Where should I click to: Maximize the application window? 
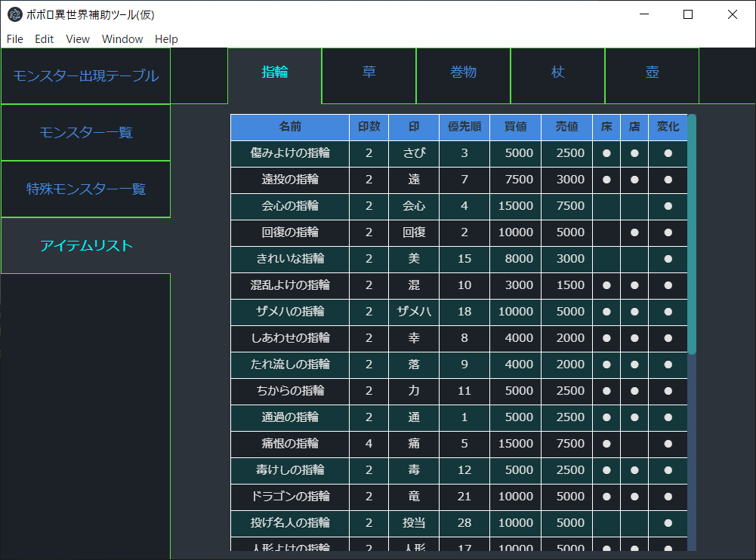688,14
